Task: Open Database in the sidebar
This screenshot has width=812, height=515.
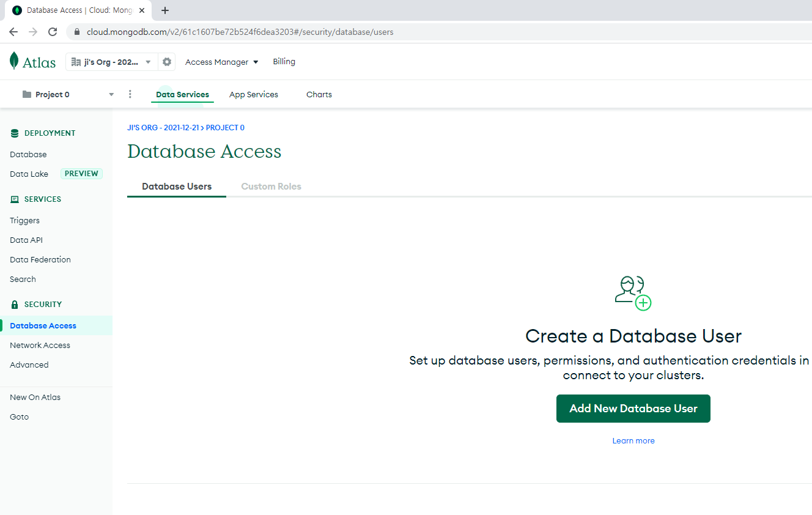Action: 28,154
